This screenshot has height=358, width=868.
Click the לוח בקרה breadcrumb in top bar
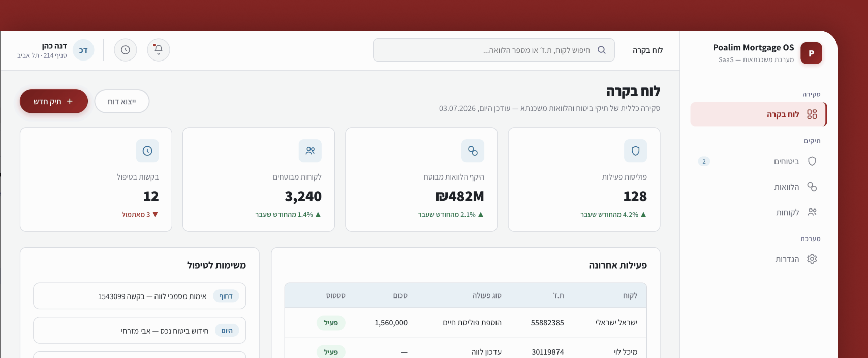[x=647, y=50]
